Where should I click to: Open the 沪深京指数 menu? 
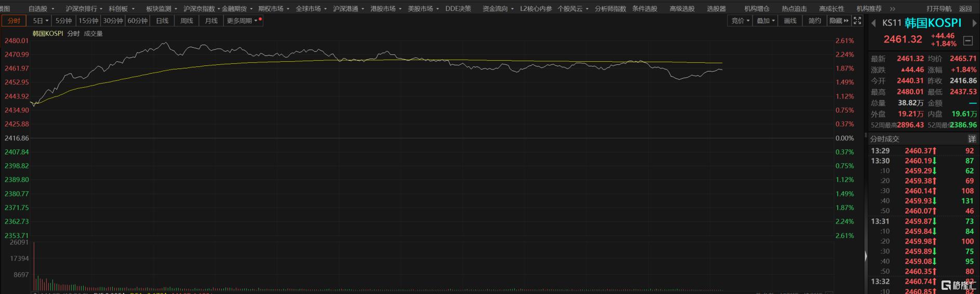[201, 9]
